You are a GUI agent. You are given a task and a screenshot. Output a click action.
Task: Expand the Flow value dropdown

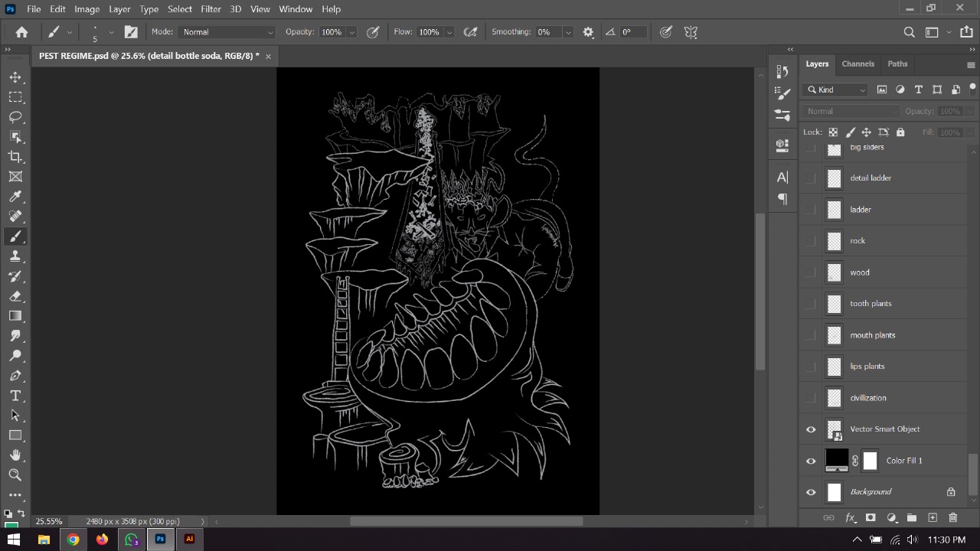coord(449,32)
